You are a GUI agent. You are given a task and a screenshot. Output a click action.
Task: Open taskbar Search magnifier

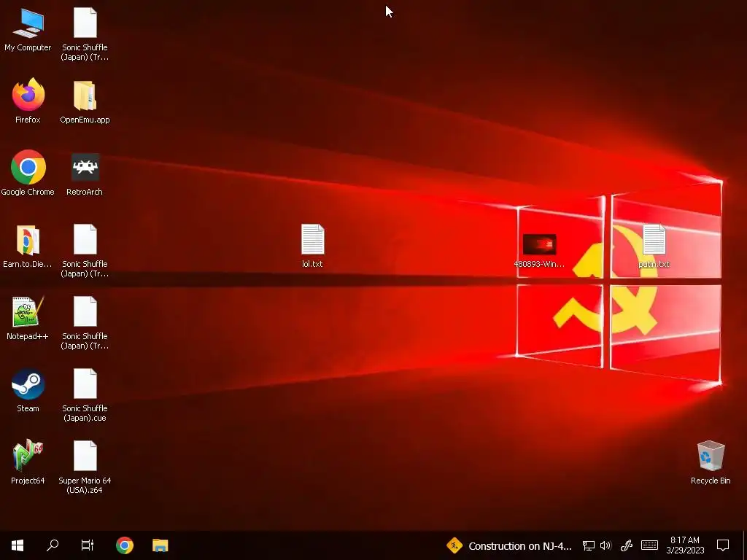53,545
